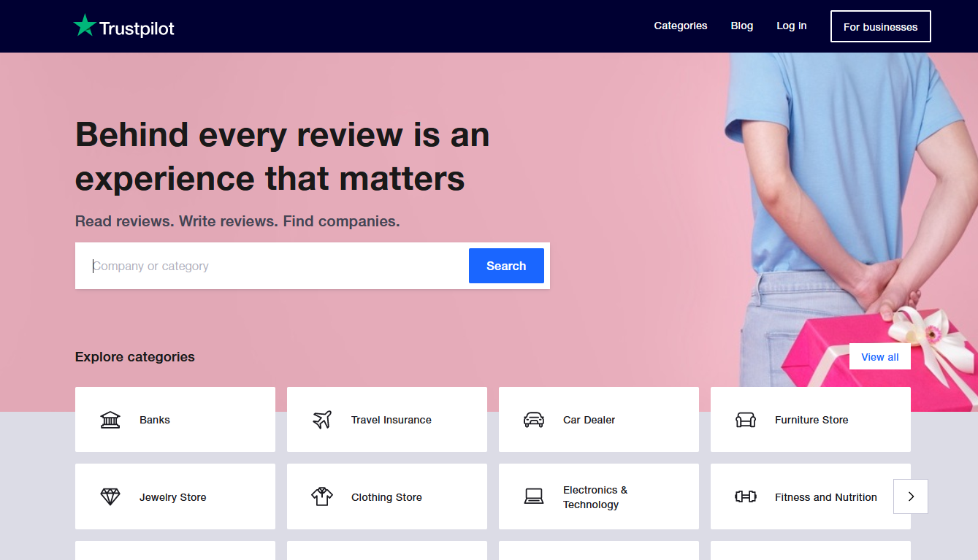The image size is (978, 560).
Task: Open the Categories menu in the navigation bar
Action: (680, 26)
